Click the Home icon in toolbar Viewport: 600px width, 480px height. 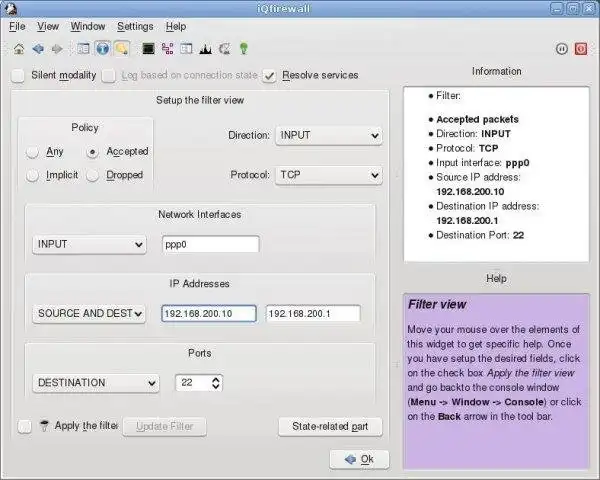tap(19, 49)
